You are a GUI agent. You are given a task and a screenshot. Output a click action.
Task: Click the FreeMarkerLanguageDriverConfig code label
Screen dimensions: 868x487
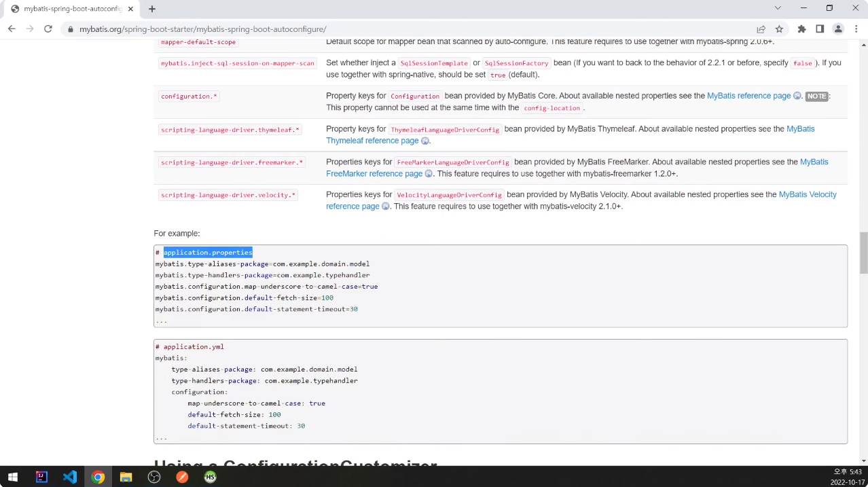point(453,162)
